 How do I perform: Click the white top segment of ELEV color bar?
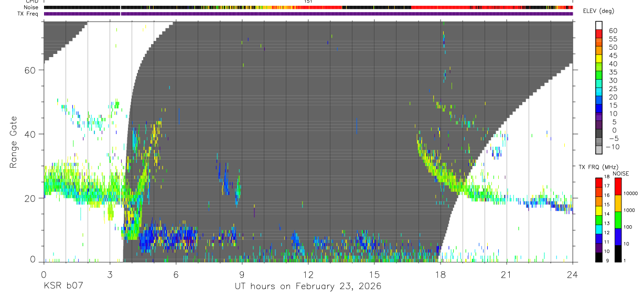pyautogui.click(x=599, y=25)
